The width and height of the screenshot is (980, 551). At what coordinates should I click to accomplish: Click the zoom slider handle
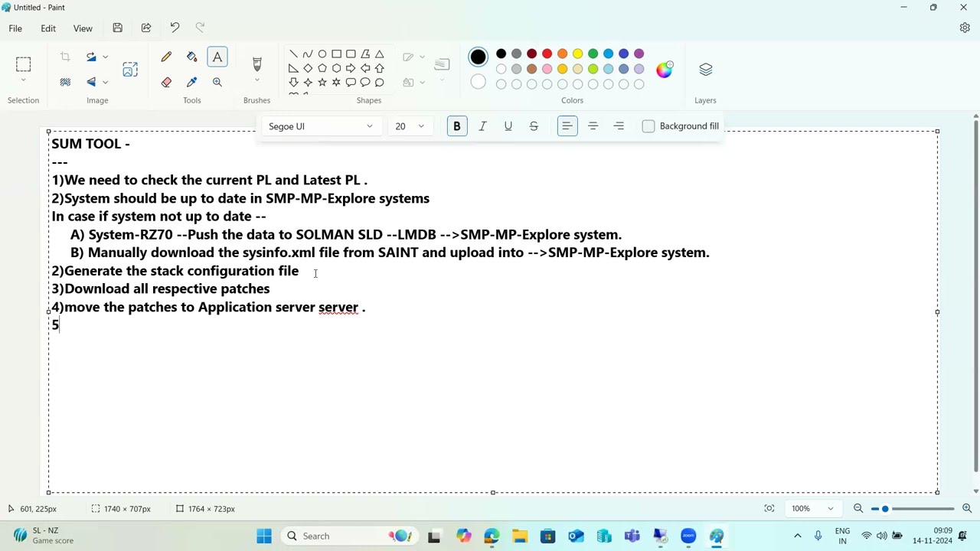coord(885,508)
